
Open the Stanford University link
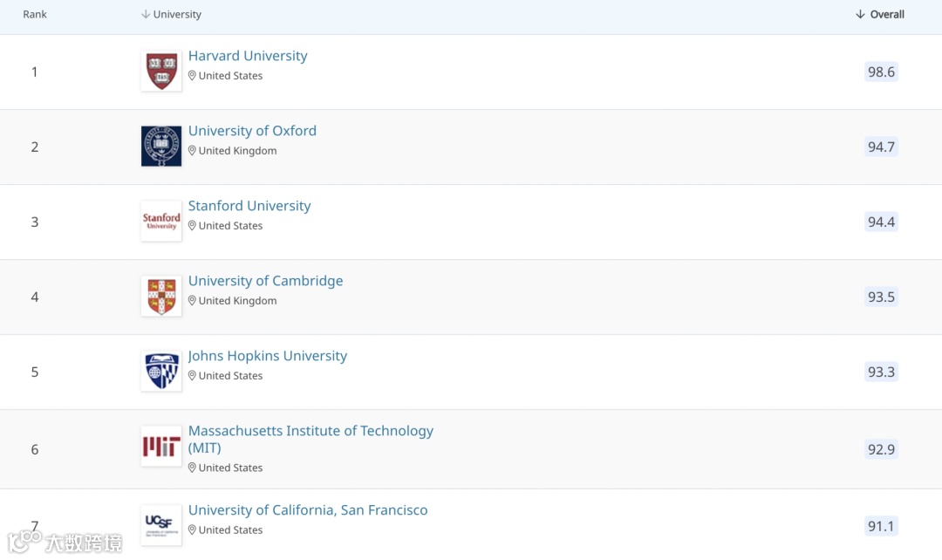249,206
